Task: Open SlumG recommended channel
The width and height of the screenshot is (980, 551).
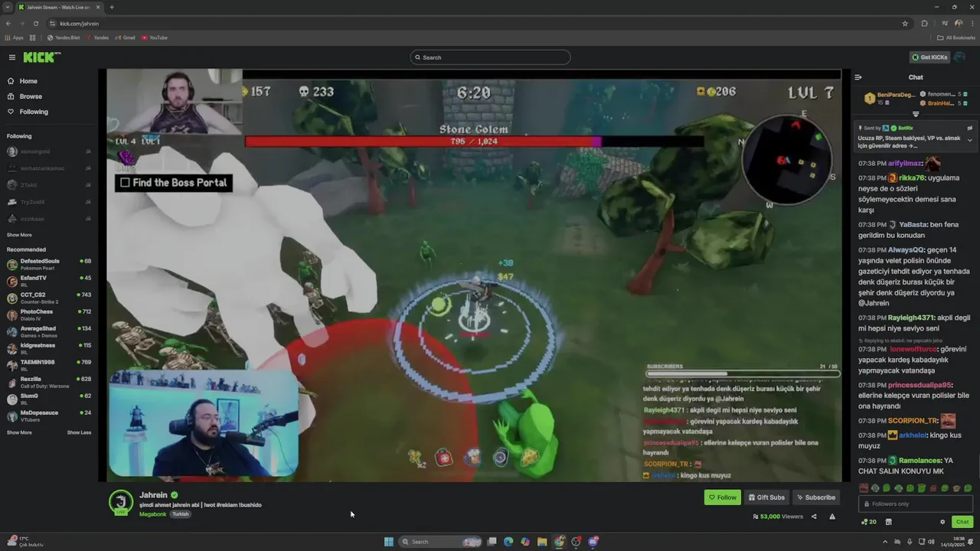Action: [49, 399]
